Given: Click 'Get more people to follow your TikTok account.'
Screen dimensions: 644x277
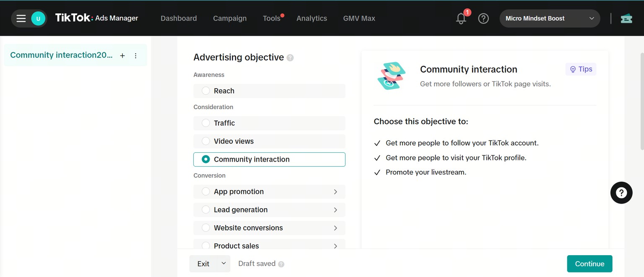Looking at the screenshot, I should (462, 143).
